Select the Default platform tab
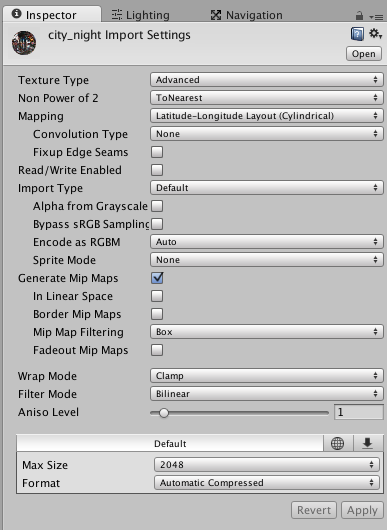The height and width of the screenshot is (530, 387). 170,443
